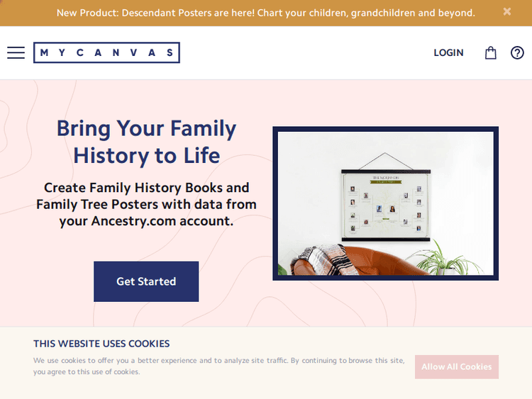The image size is (532, 399).
Task: Click the help question mark icon
Action: pyautogui.click(x=517, y=53)
